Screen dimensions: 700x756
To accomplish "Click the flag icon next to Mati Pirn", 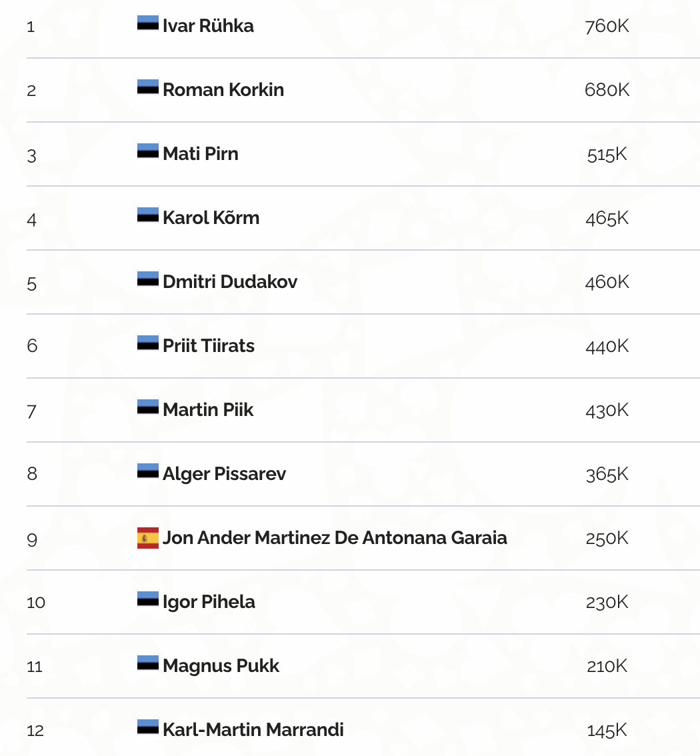I will tap(147, 151).
